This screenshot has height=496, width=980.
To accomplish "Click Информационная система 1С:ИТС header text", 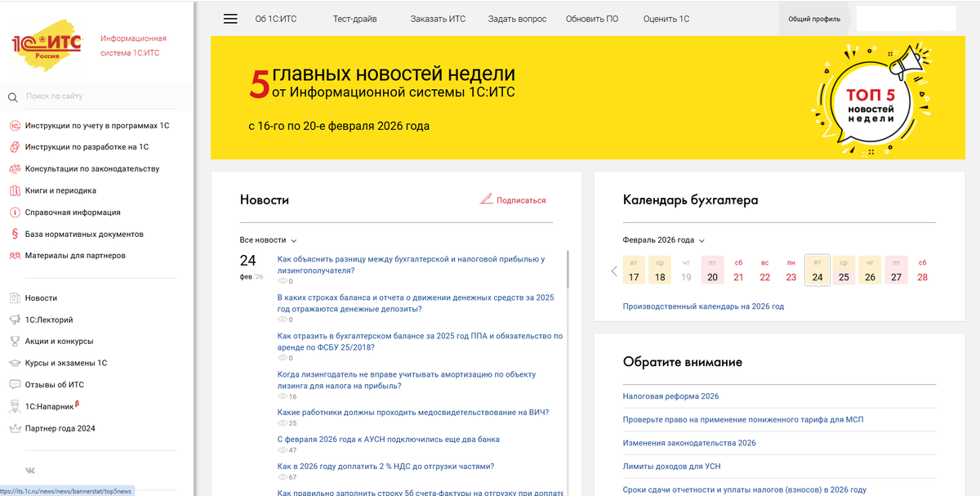I will tap(133, 46).
